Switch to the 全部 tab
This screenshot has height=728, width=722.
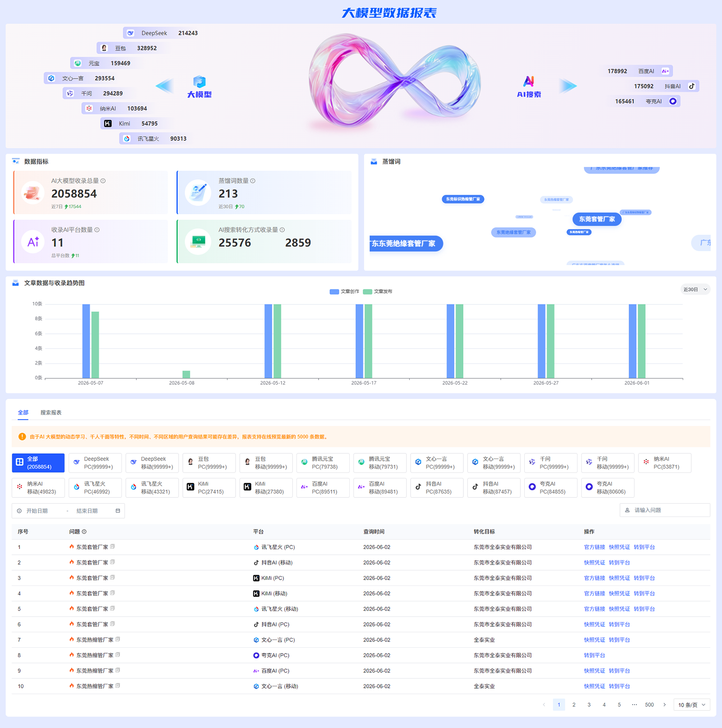(23, 413)
